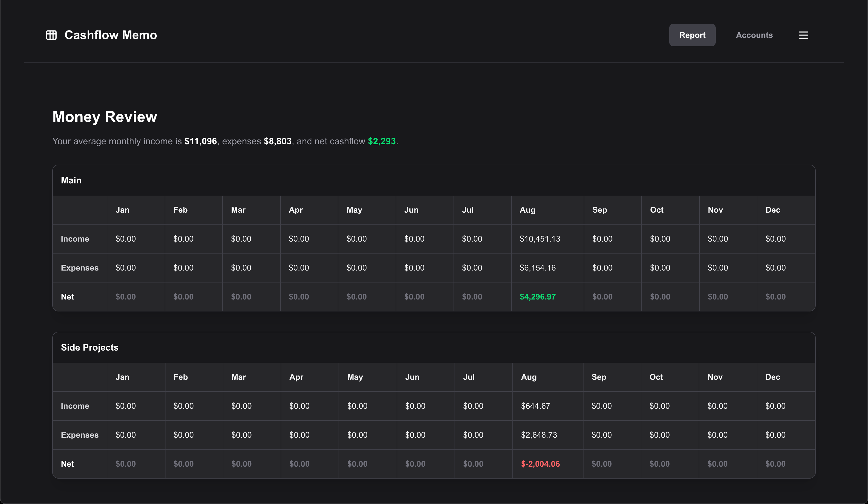The image size is (868, 504).
Task: Switch to the Accounts tab
Action: pos(754,35)
